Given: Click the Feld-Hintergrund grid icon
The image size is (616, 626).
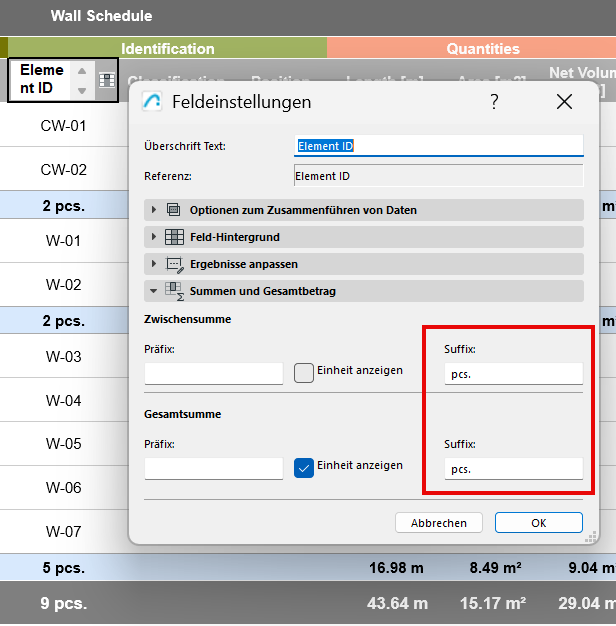Looking at the screenshot, I should (x=174, y=237).
